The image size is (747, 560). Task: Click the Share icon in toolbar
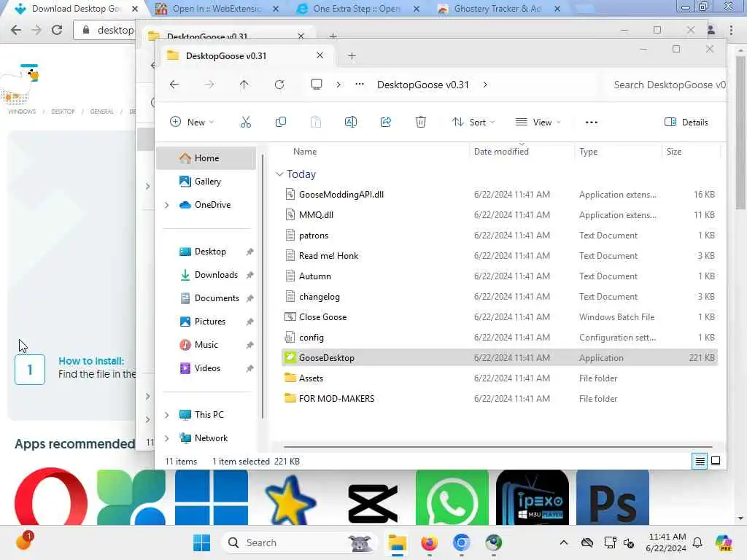point(386,122)
